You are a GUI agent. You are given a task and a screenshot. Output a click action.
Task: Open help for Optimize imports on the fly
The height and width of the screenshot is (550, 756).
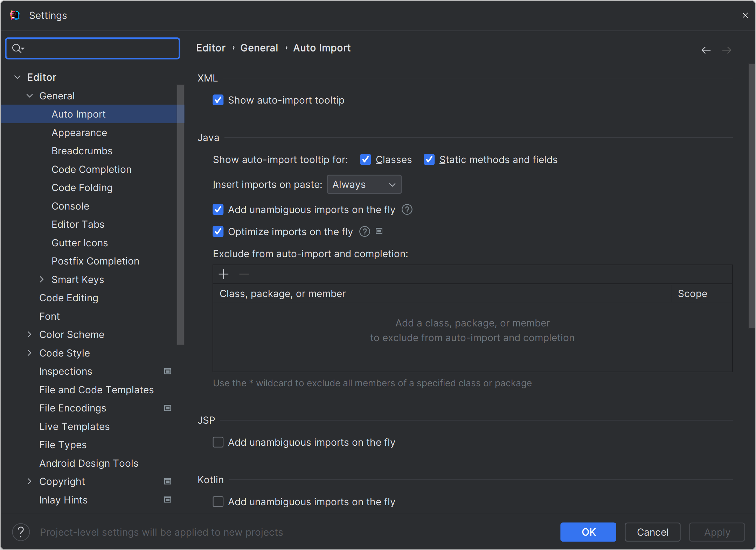(365, 232)
